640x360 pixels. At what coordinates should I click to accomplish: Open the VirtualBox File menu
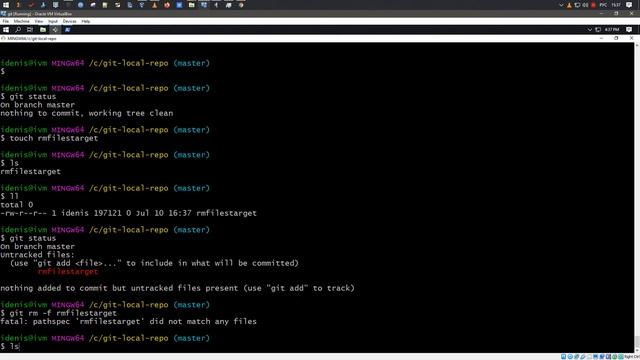[x=6, y=21]
